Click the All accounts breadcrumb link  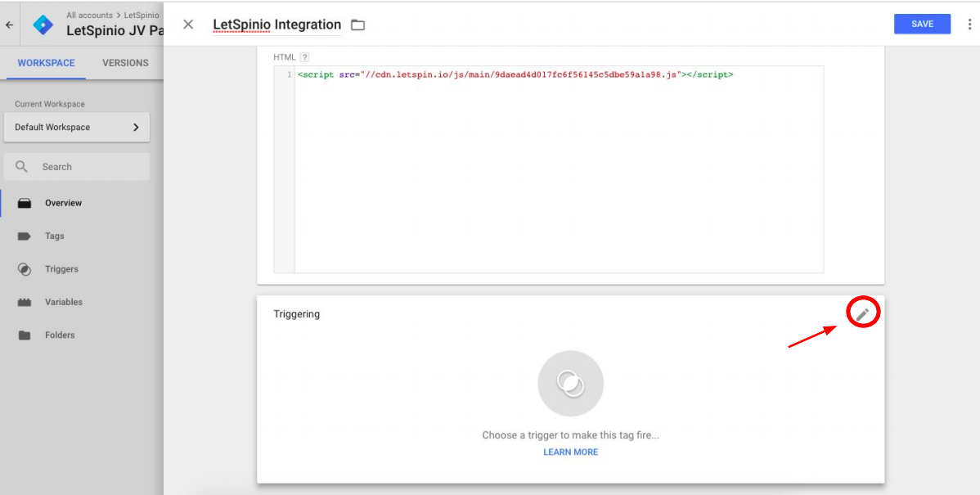click(x=89, y=15)
